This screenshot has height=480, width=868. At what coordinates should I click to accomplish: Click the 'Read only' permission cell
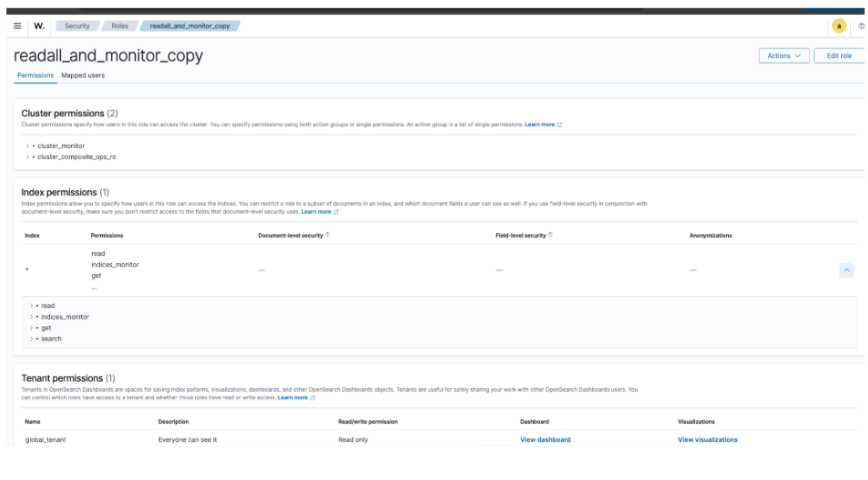[x=353, y=440]
